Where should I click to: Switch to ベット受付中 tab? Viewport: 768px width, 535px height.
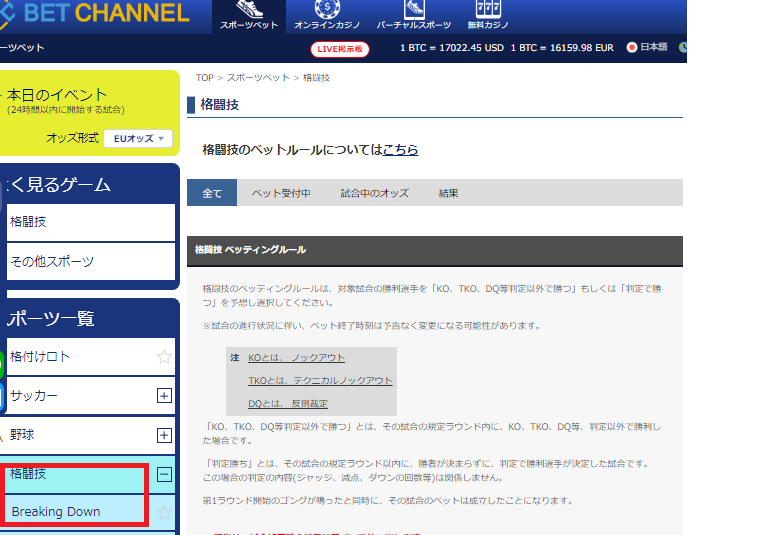[281, 193]
